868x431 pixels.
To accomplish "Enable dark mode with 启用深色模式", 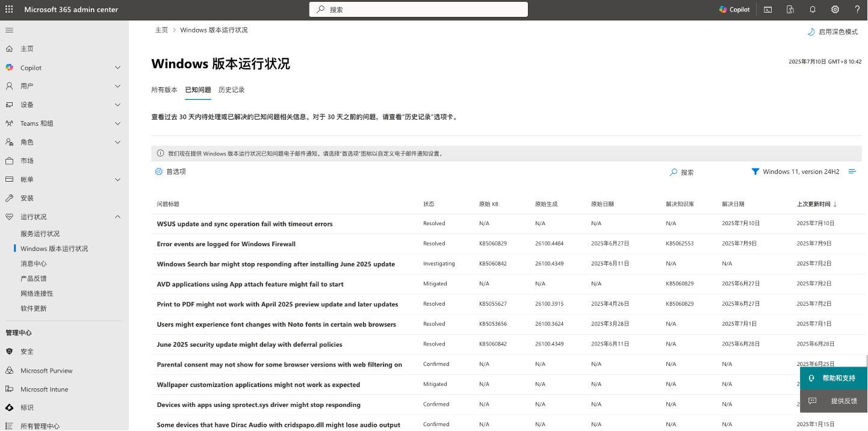I will pyautogui.click(x=832, y=32).
